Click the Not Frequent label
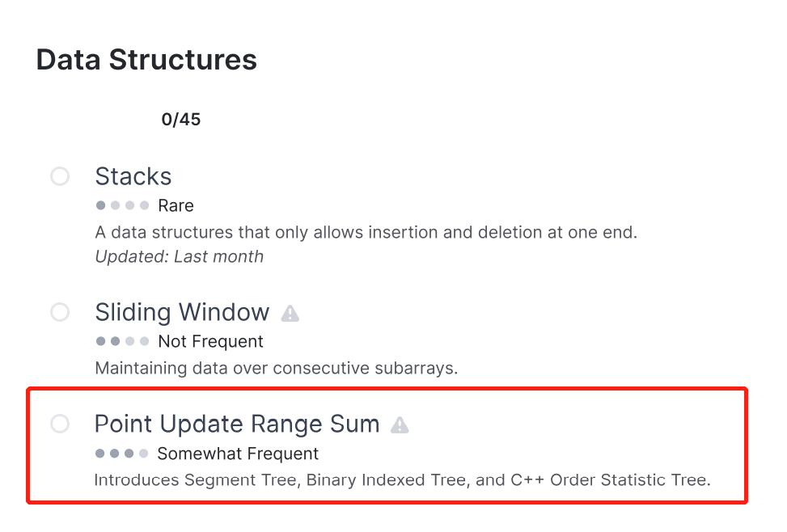 pos(210,341)
